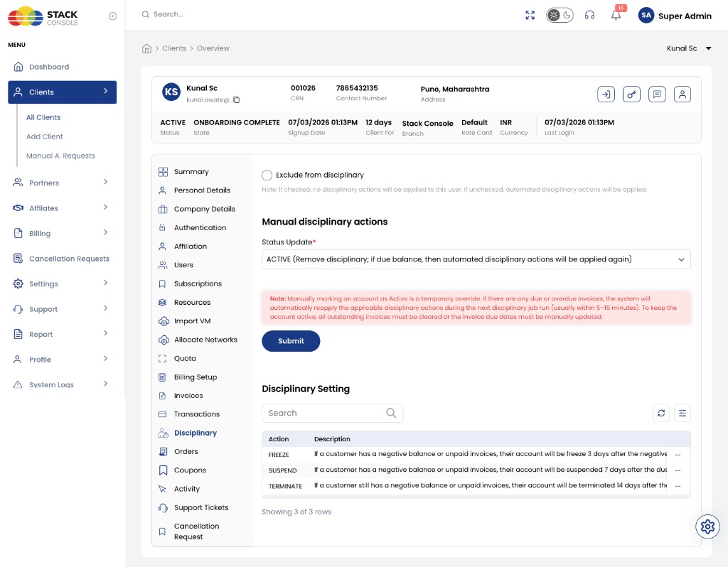Open row options for SUSPEND action

click(x=678, y=470)
